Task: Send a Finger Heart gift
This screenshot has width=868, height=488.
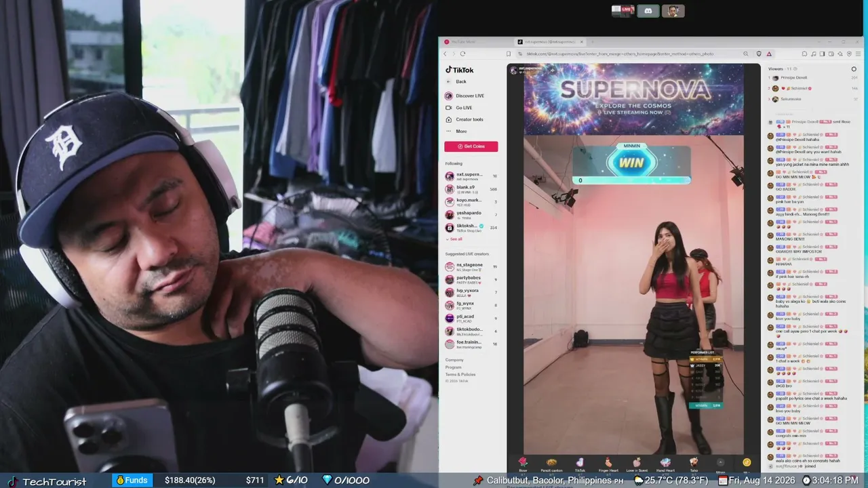Action: click(x=608, y=464)
